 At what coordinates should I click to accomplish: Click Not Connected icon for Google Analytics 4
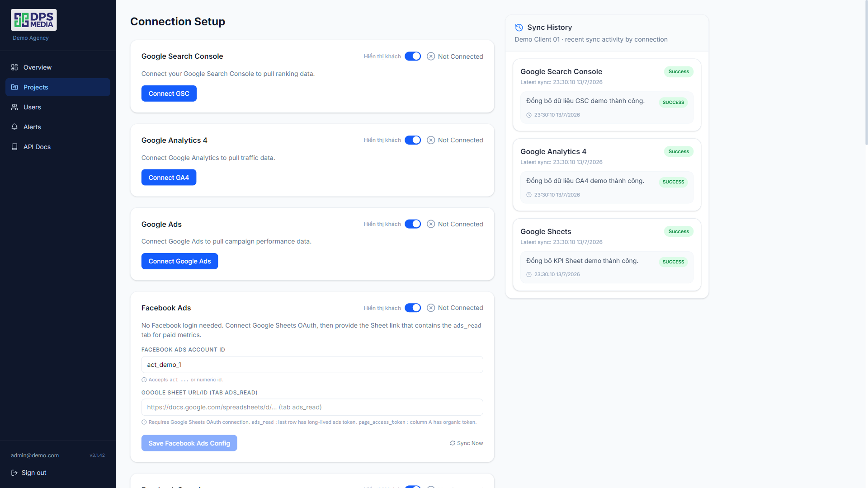(431, 140)
